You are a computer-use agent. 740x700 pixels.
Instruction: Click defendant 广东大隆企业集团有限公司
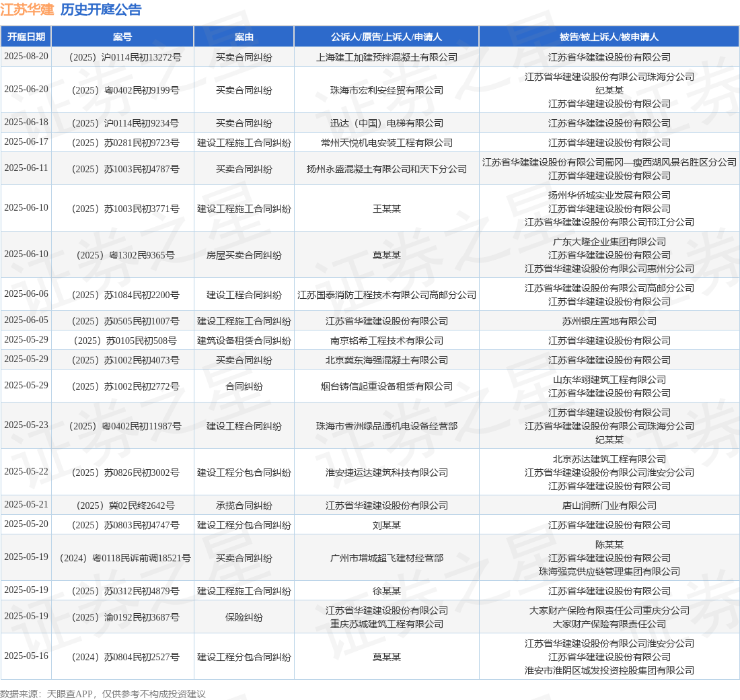click(609, 242)
